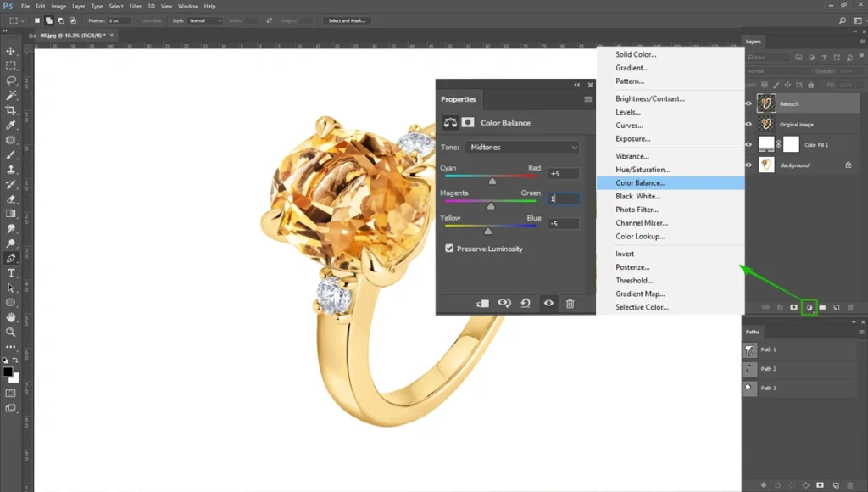Click the Select and Mask button
868x492 pixels.
347,20
